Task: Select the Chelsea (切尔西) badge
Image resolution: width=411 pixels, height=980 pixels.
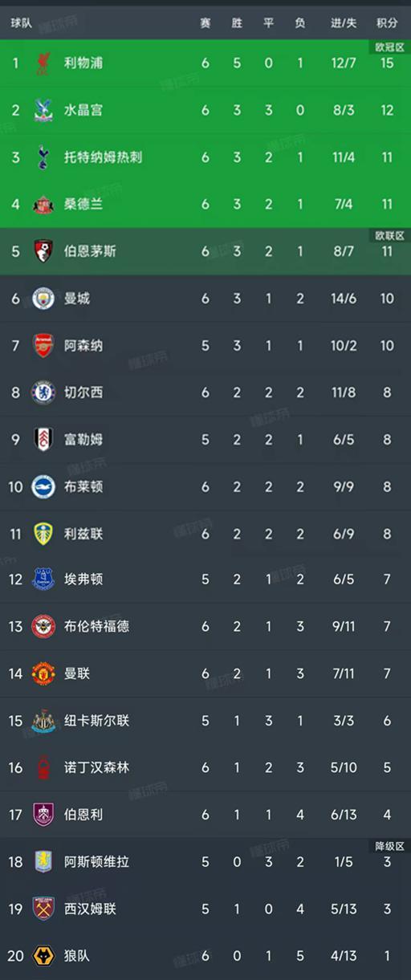Action: point(43,392)
